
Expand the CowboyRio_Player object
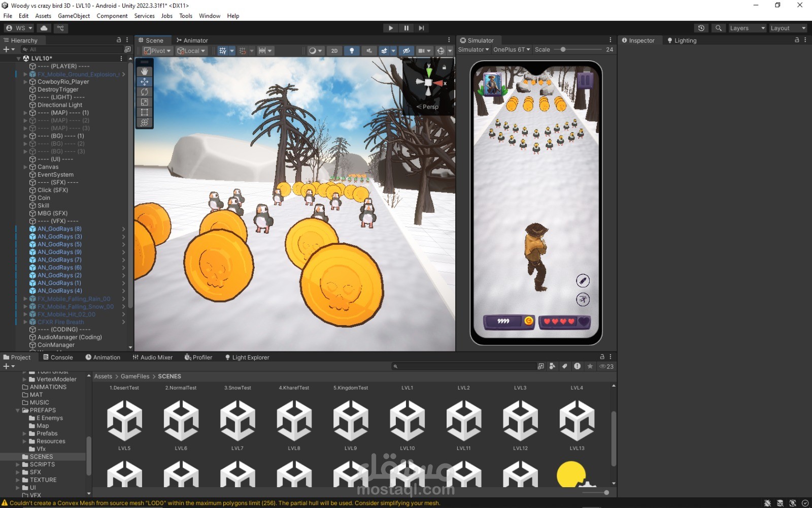tap(25, 82)
